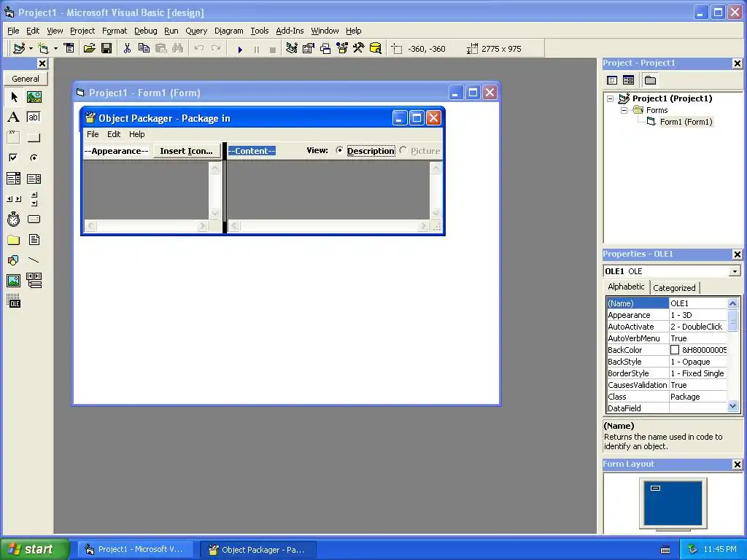Image resolution: width=747 pixels, height=560 pixels.
Task: Click Menu Editor toolbar icon
Action: pyautogui.click(x=69, y=48)
